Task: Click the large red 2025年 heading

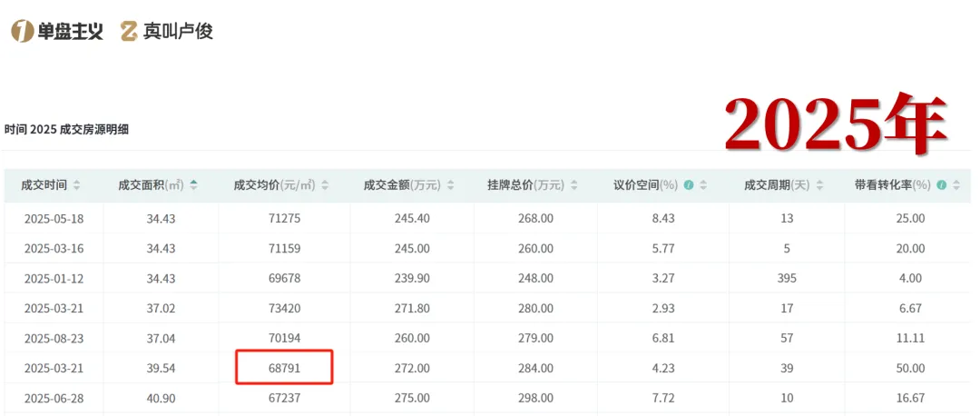Action: (x=836, y=124)
